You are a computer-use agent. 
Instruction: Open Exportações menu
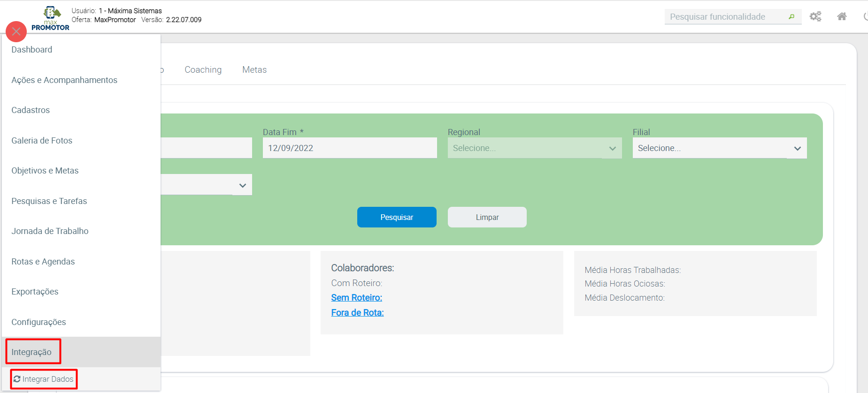click(x=81, y=292)
